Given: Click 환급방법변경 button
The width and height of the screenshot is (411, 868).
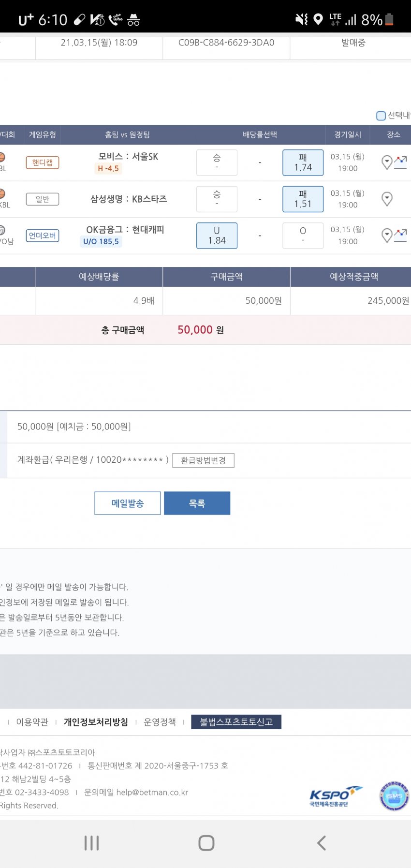Looking at the screenshot, I should coord(203,460).
